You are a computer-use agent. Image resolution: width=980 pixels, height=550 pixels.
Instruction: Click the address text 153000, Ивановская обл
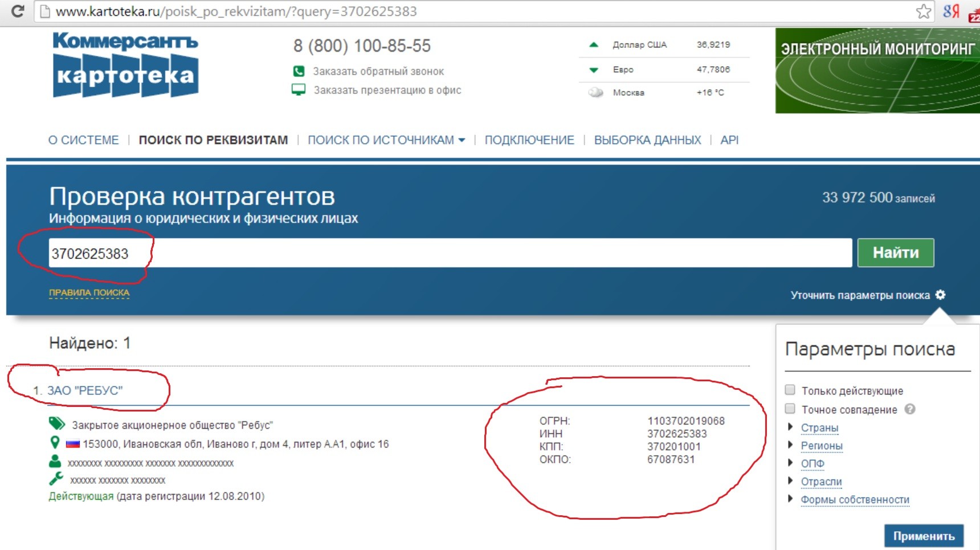click(236, 444)
